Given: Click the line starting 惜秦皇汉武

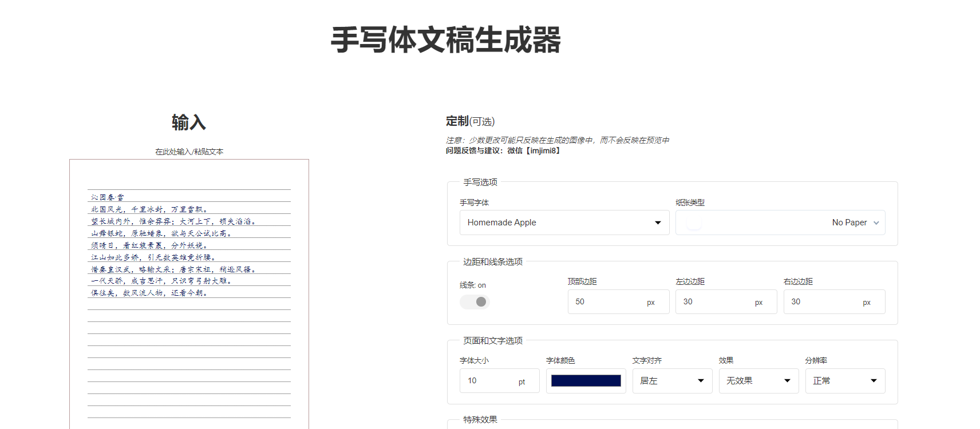Looking at the screenshot, I should click(x=173, y=269).
